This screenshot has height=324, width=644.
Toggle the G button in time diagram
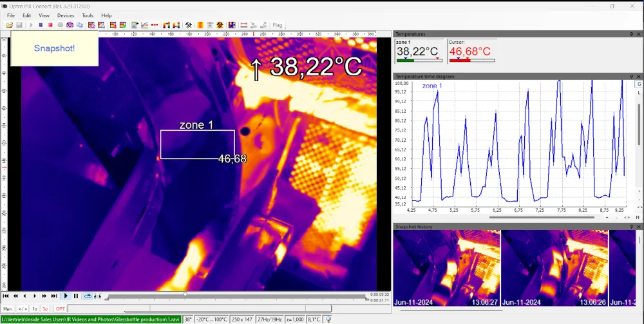639,84
